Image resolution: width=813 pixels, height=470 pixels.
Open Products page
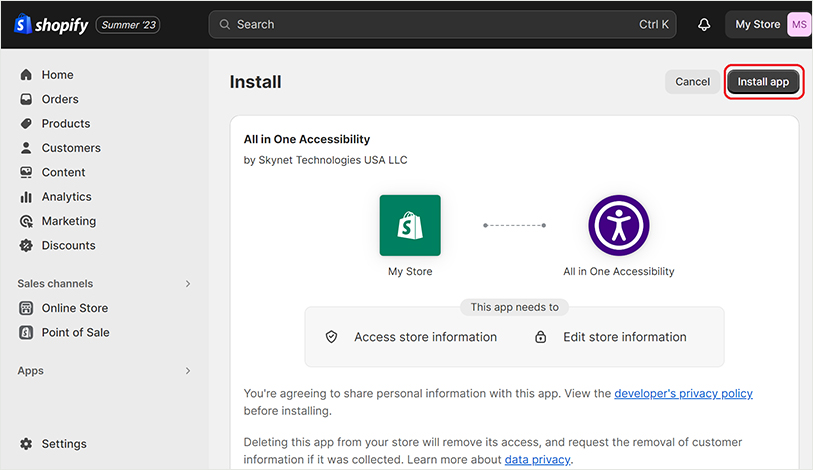coord(66,123)
